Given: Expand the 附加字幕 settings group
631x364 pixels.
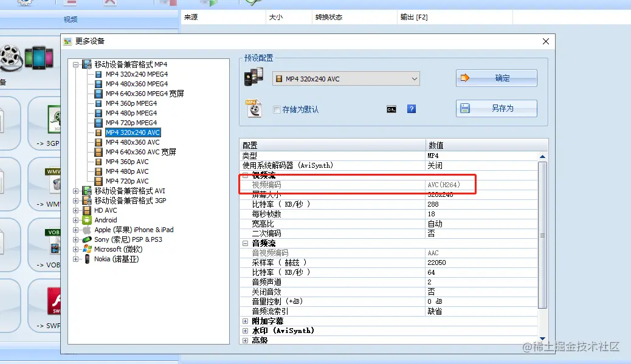Looking at the screenshot, I should tap(246, 321).
